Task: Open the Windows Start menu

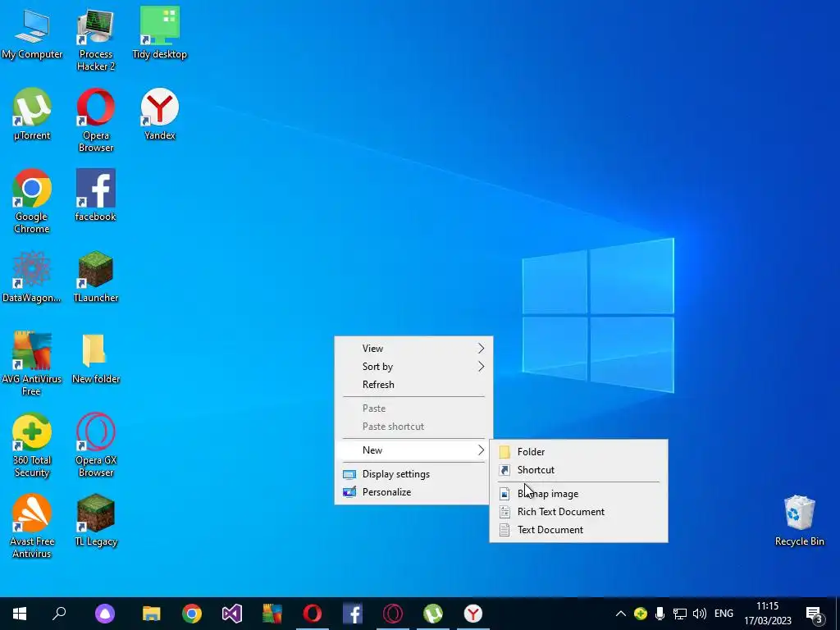Action: coord(20,614)
